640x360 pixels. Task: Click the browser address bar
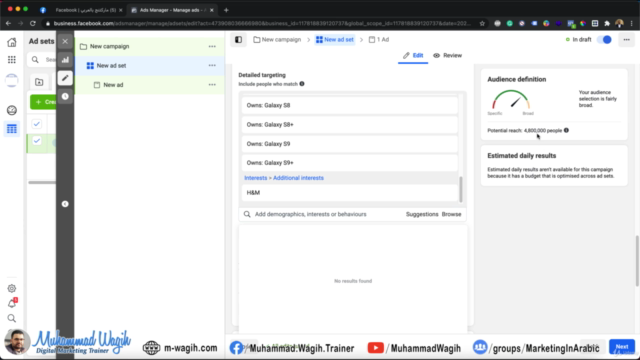261,24
